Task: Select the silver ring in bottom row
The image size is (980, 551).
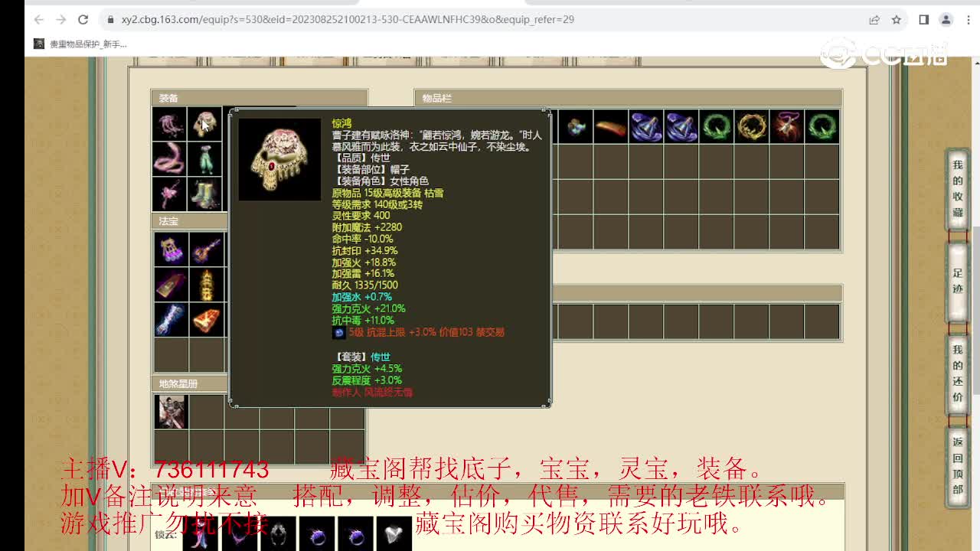Action: [x=279, y=533]
